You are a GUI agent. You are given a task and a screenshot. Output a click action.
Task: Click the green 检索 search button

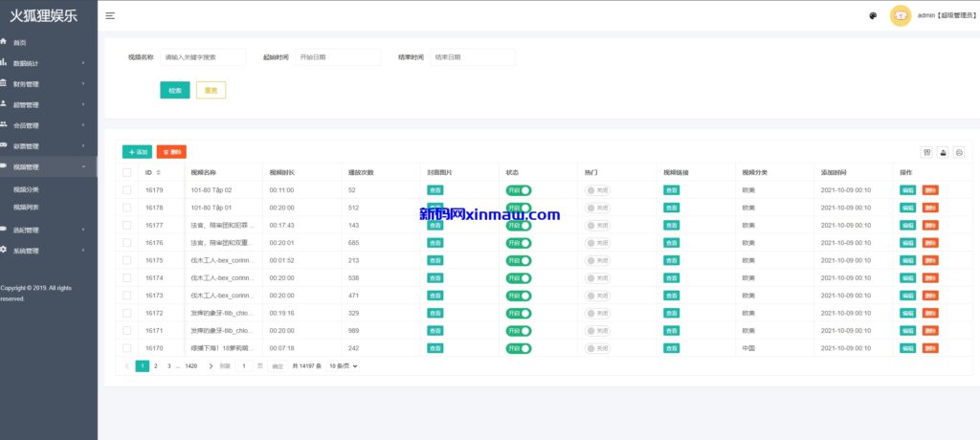(x=174, y=90)
